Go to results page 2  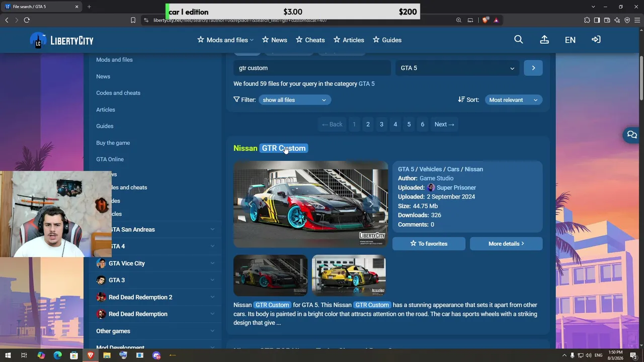(x=368, y=124)
